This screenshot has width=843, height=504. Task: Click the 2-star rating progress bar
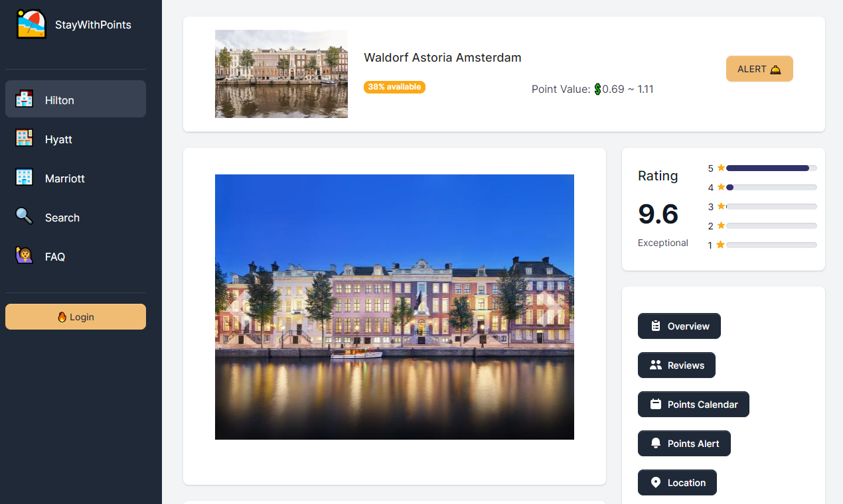point(771,225)
